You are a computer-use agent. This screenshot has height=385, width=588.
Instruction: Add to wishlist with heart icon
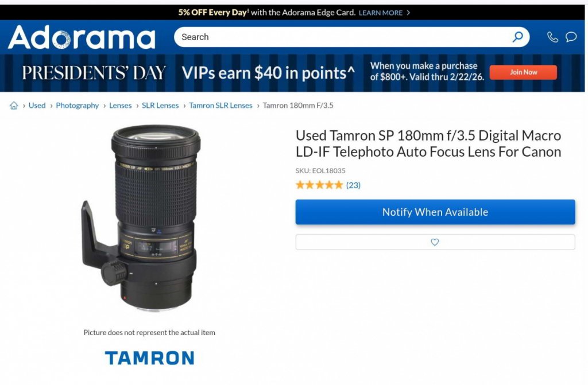pos(435,242)
